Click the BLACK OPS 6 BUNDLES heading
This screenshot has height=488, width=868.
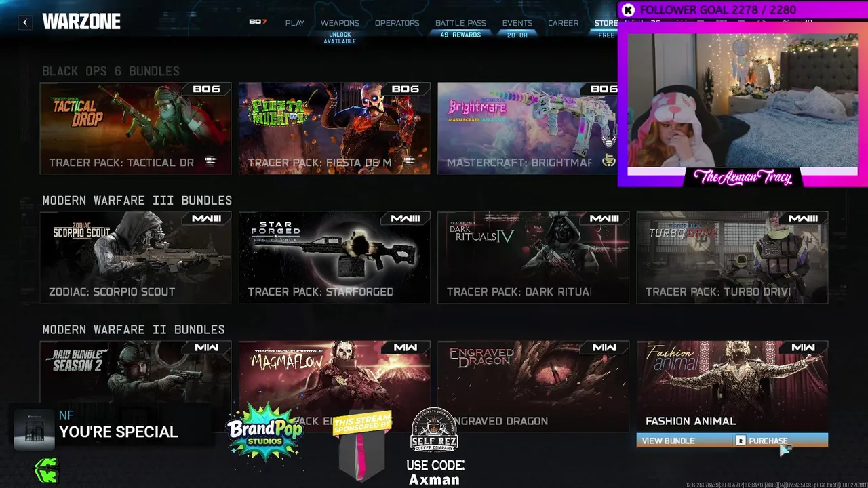[111, 71]
